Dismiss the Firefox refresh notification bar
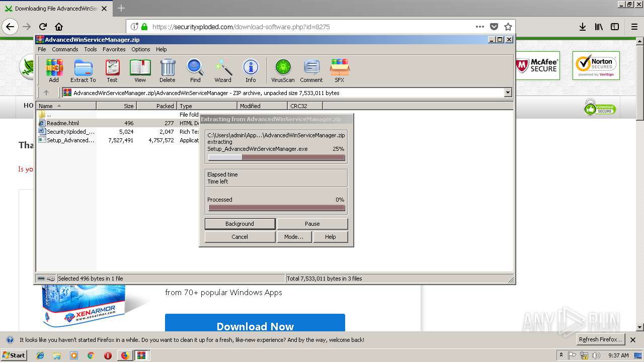The height and width of the screenshot is (362, 644). point(633,340)
